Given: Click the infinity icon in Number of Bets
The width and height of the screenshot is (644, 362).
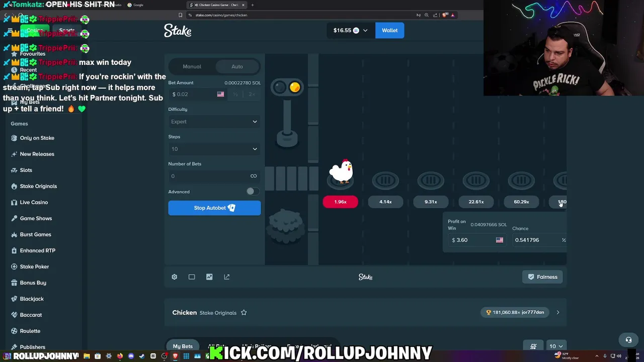Looking at the screenshot, I should click(254, 176).
